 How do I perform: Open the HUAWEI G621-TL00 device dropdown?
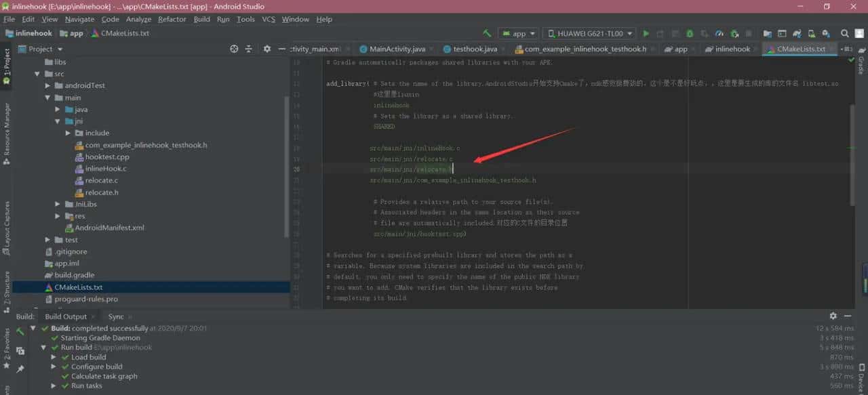(x=590, y=33)
